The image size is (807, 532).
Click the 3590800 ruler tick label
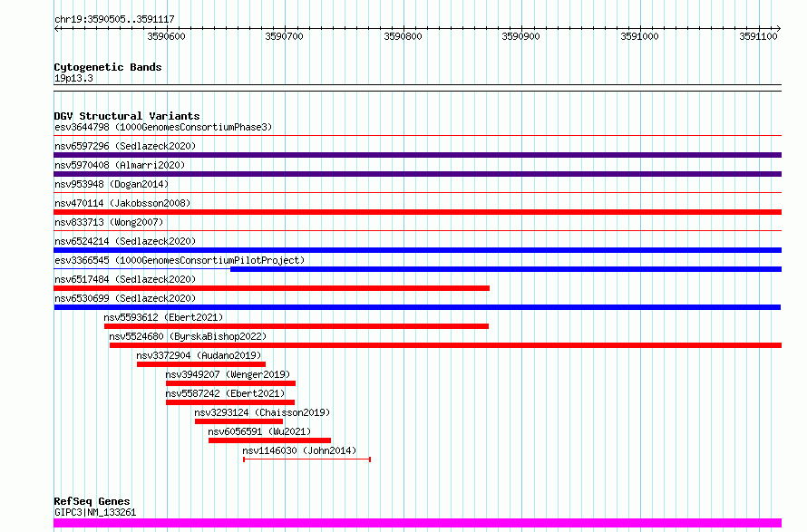click(x=403, y=36)
